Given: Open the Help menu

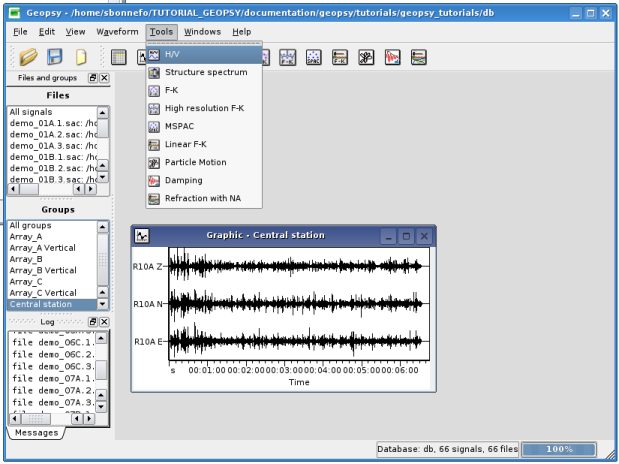Looking at the screenshot, I should click(241, 32).
